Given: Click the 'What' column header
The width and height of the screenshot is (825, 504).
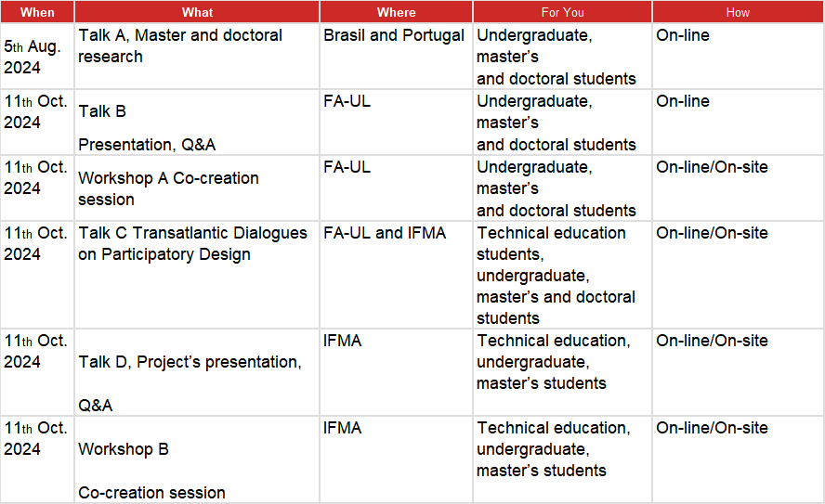Looking at the screenshot, I should pos(197,12).
